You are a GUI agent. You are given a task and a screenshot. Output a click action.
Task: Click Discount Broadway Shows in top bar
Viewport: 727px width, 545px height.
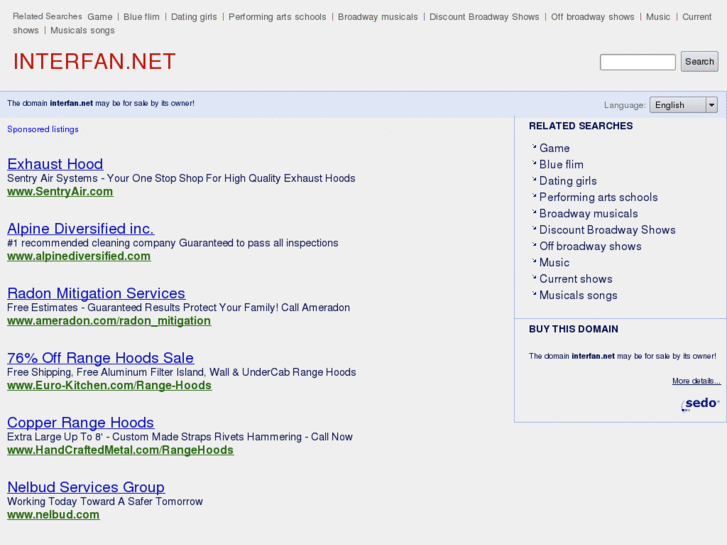(x=484, y=17)
